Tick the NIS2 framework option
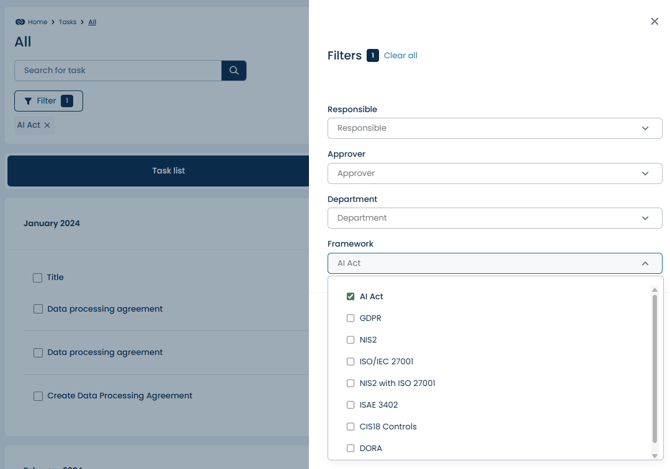 tap(350, 340)
